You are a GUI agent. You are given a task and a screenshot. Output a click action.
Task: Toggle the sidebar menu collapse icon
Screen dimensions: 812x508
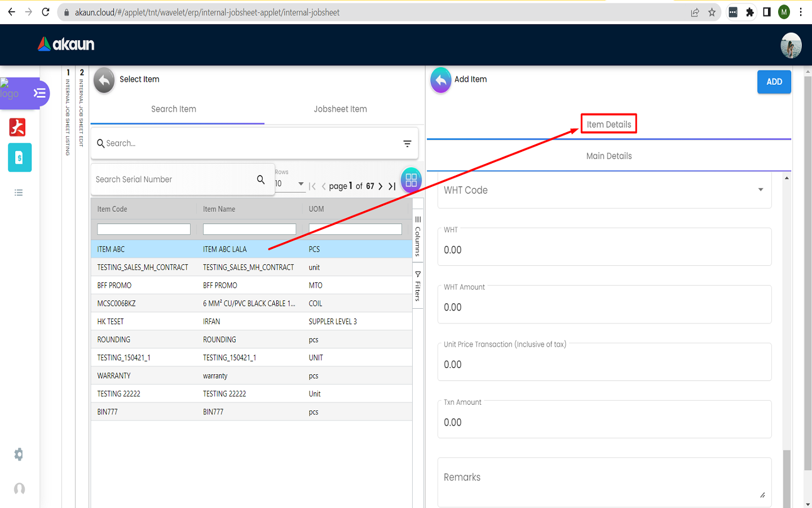[x=39, y=93]
